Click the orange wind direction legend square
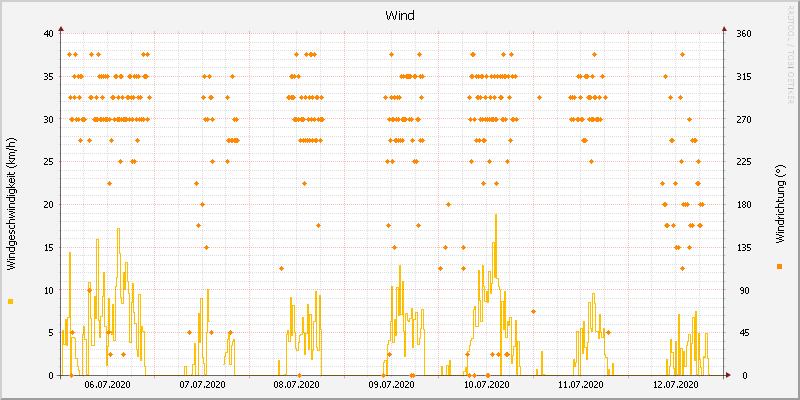The width and height of the screenshot is (800, 400). click(779, 266)
